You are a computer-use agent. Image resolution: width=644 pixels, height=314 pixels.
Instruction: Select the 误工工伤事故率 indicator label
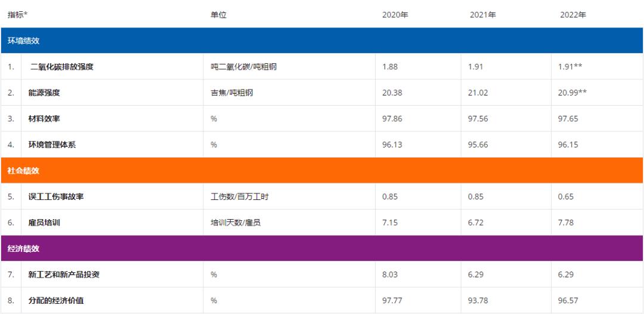(x=56, y=197)
